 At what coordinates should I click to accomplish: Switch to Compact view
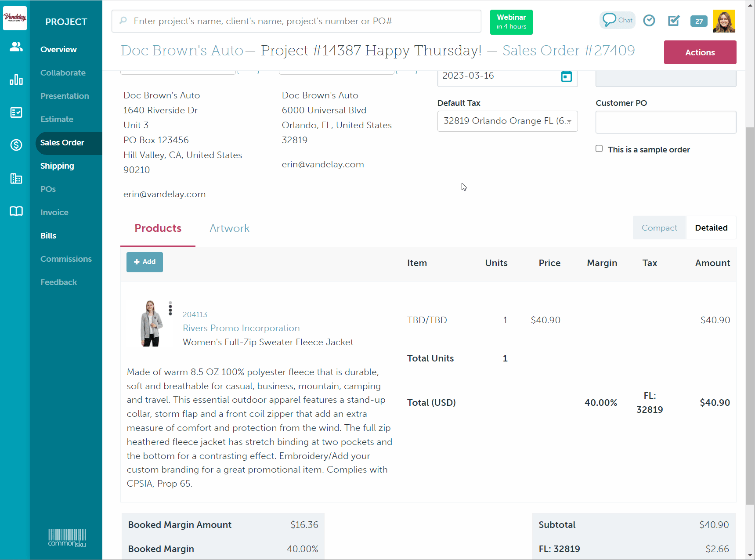[x=659, y=228]
